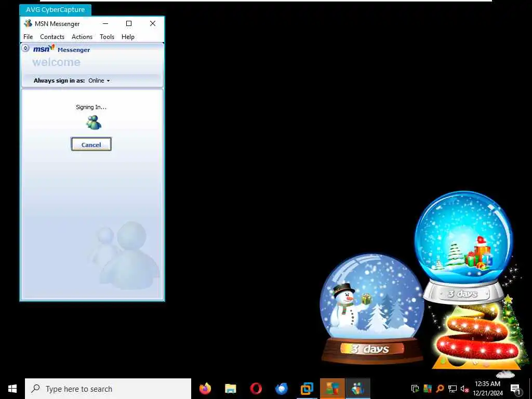
Task: Open the VMware taskbar icon
Action: point(307,389)
